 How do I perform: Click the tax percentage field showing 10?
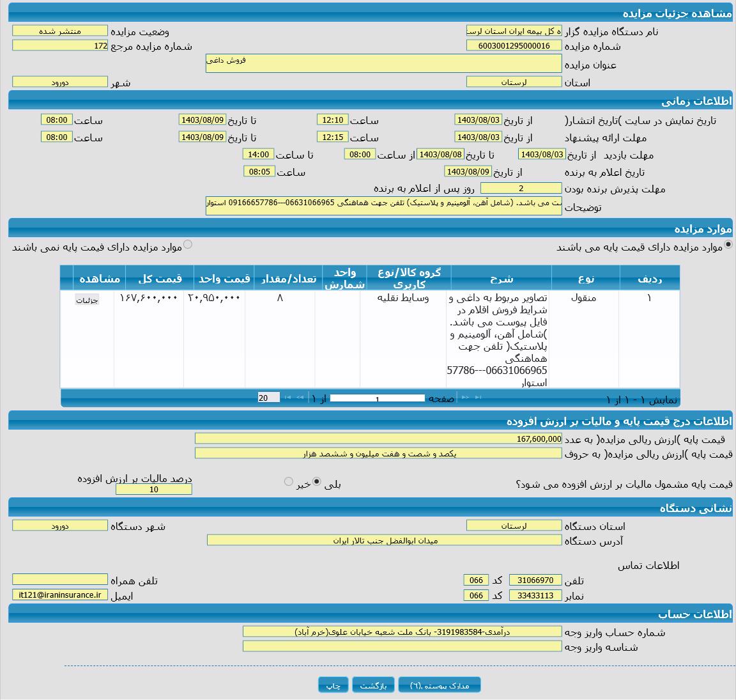153,490
